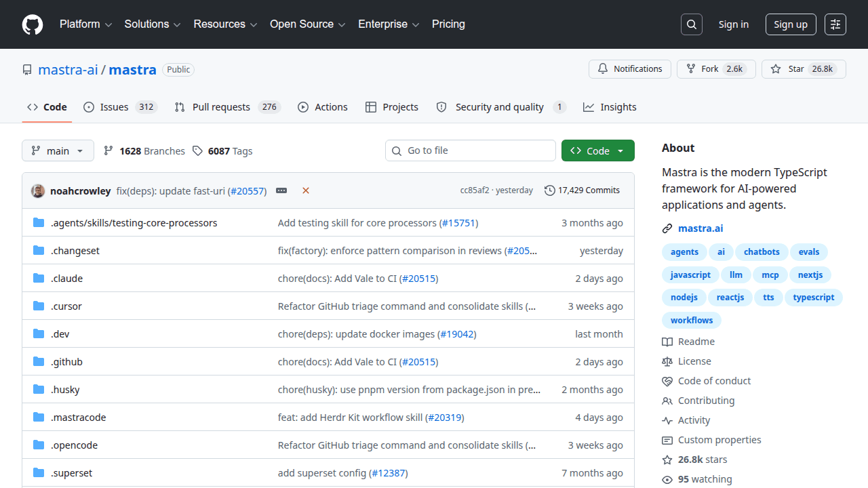Viewport: 868px width, 488px height.
Task: Open the Contributing link
Action: coord(698,401)
